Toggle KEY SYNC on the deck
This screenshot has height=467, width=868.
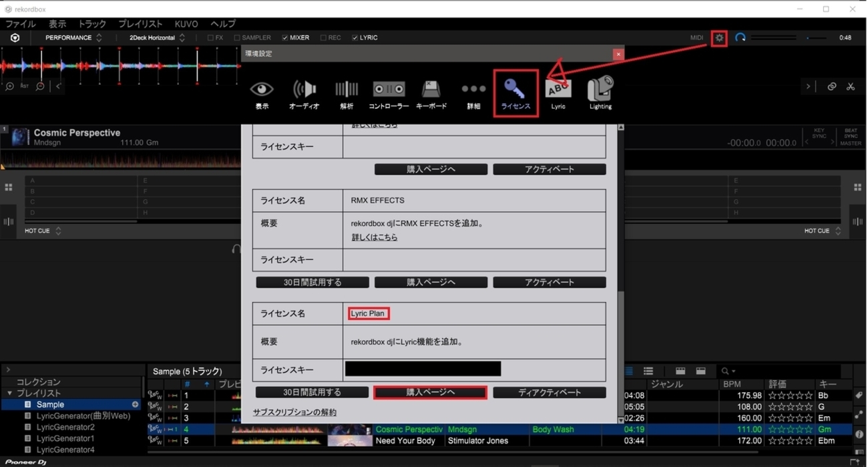tap(819, 134)
